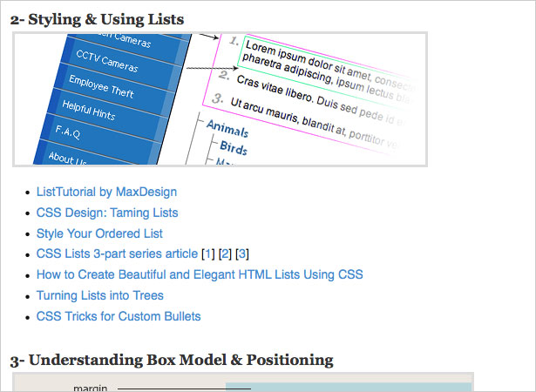Image resolution: width=536 pixels, height=392 pixels.
Task: Open part [2] of CSS Lists series
Action: point(225,253)
